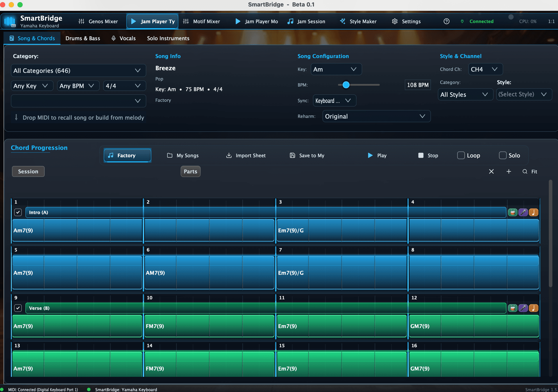Open the Jam Session tab
The image size is (558, 392).
(306, 21)
